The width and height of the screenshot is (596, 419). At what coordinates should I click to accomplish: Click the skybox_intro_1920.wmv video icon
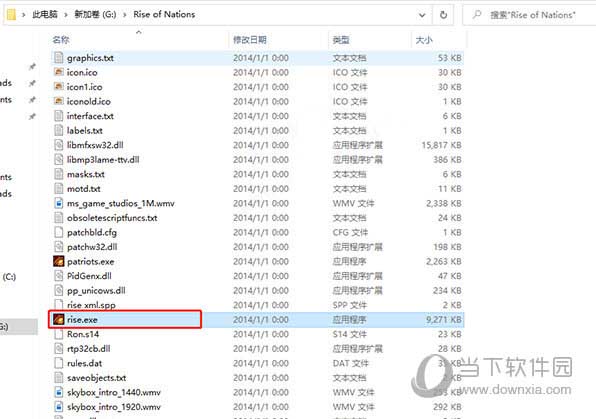click(x=59, y=407)
